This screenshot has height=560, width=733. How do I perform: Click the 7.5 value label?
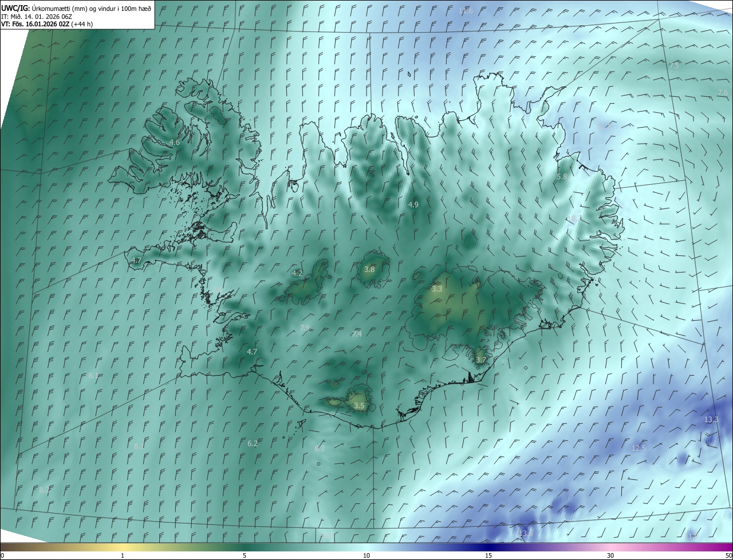(x=674, y=66)
